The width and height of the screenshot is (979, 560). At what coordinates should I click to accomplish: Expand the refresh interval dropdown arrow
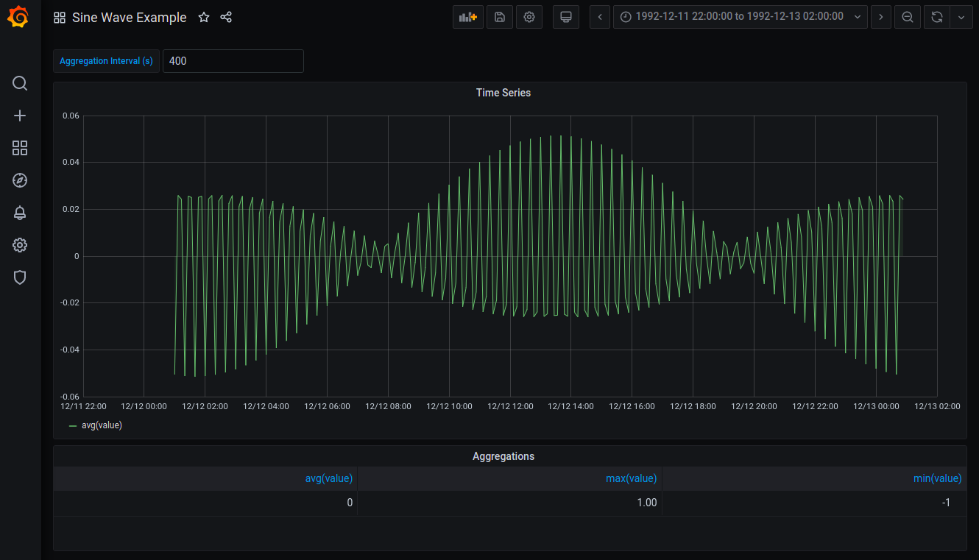tap(961, 17)
